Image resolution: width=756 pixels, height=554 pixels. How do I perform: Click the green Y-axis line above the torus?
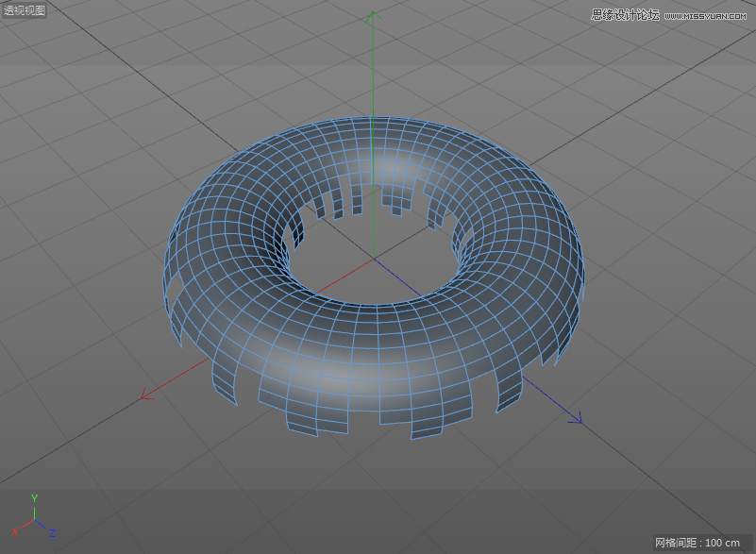point(374,76)
